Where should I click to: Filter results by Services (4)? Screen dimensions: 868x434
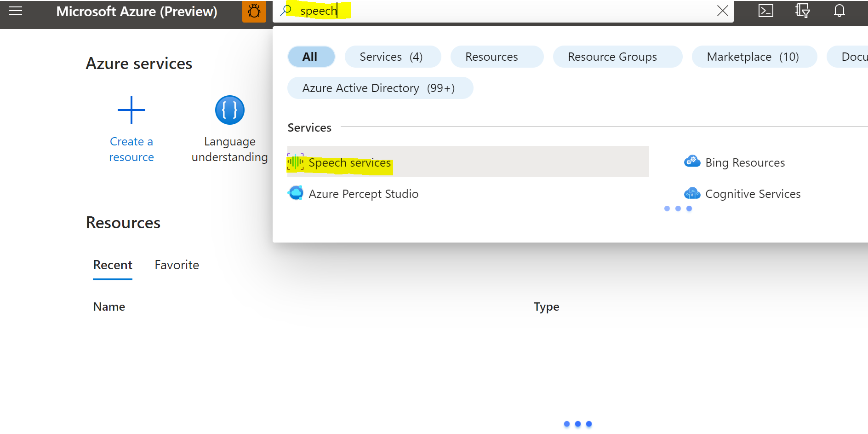(393, 57)
